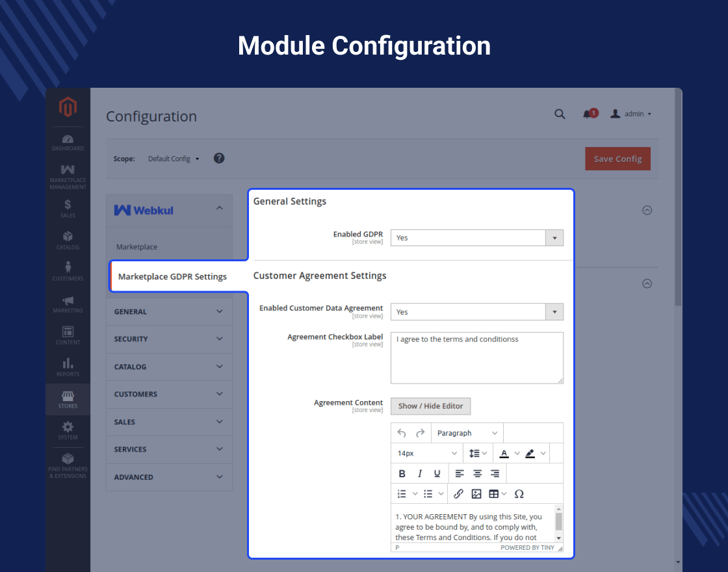This screenshot has width=728, height=572.
Task: Expand the SALES config section
Action: [x=169, y=422]
